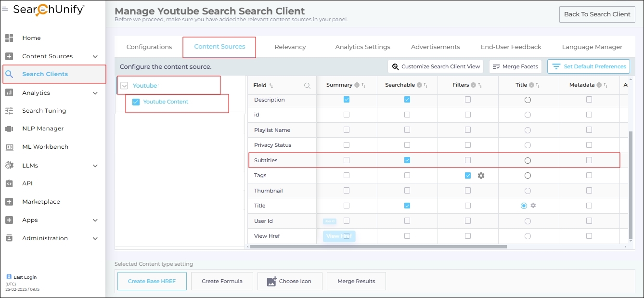This screenshot has height=298, width=644.
Task: Collapse the Youtube tree node
Action: 124,86
